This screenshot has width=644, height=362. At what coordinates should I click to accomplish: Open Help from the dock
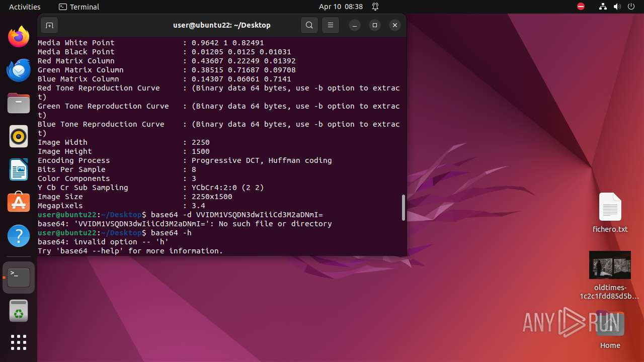click(19, 236)
